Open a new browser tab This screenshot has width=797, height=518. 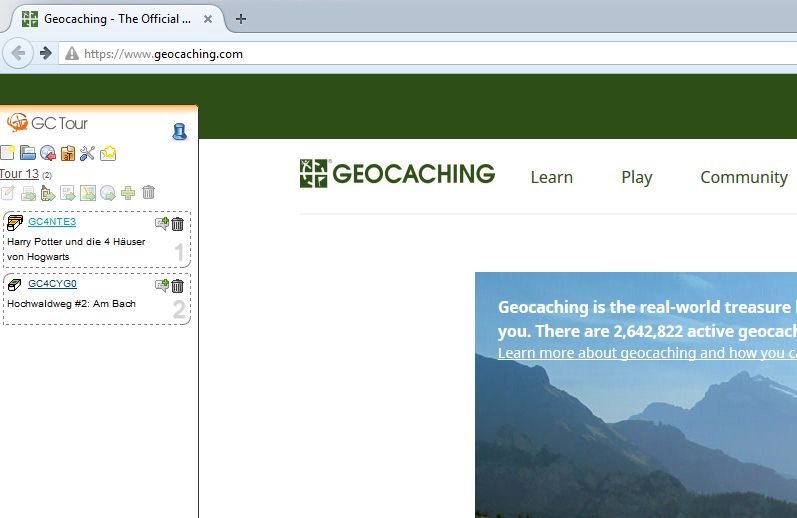click(241, 19)
